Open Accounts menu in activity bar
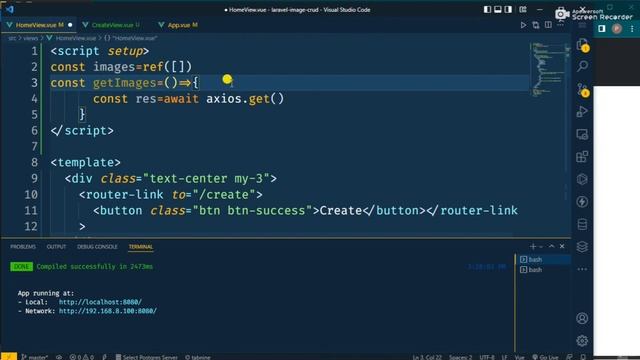This screenshot has width=640, height=360. [x=582, y=318]
